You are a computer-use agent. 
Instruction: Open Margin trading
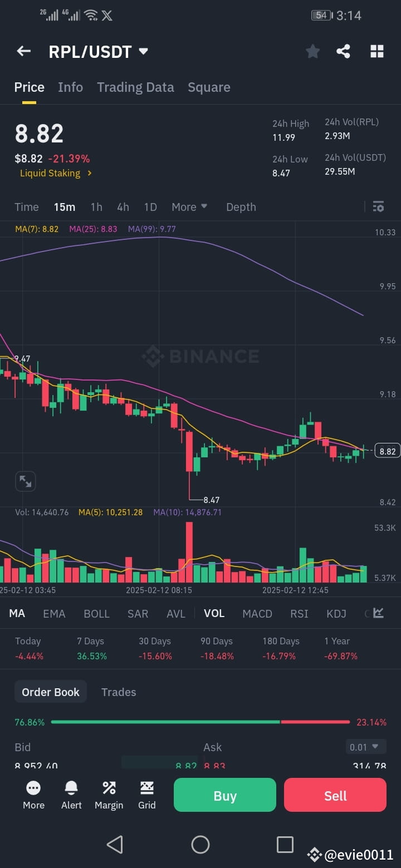(109, 795)
